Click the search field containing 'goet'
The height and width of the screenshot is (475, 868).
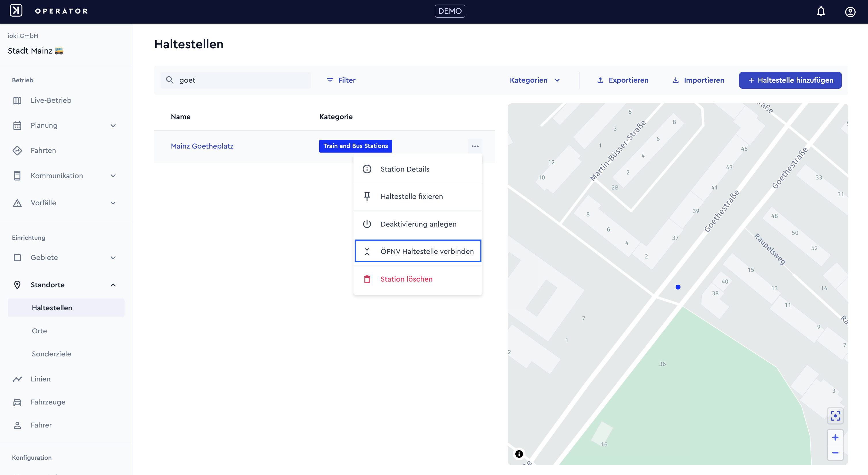[x=236, y=80]
